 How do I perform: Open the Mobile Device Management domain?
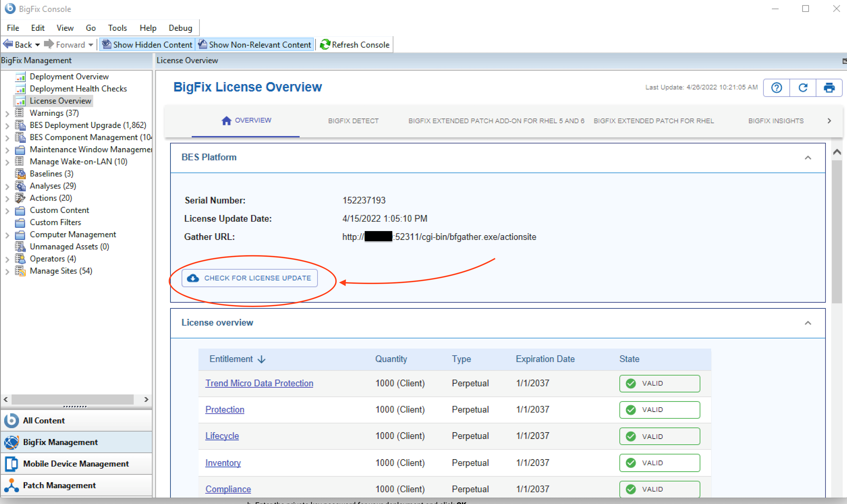(x=75, y=463)
